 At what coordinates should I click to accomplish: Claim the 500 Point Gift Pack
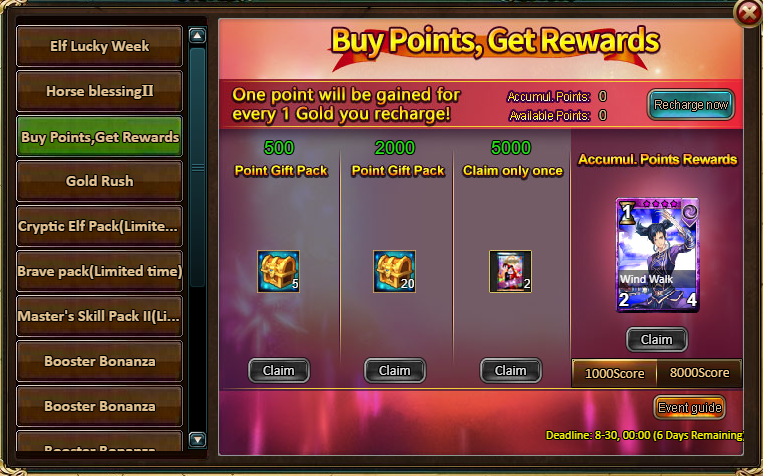click(x=278, y=370)
